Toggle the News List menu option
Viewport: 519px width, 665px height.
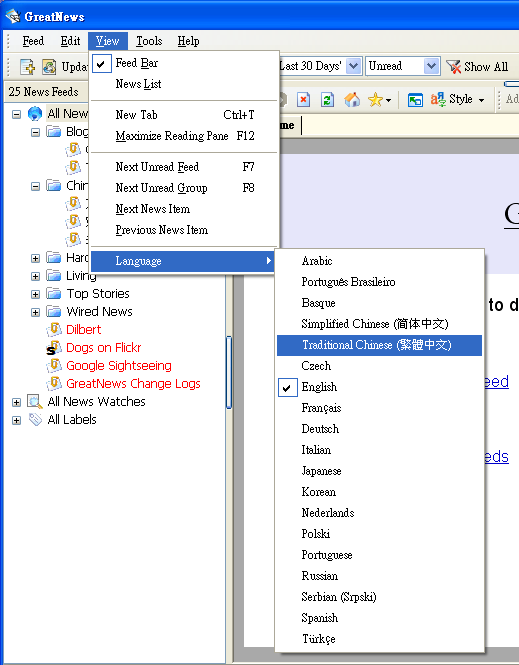[x=184, y=84]
